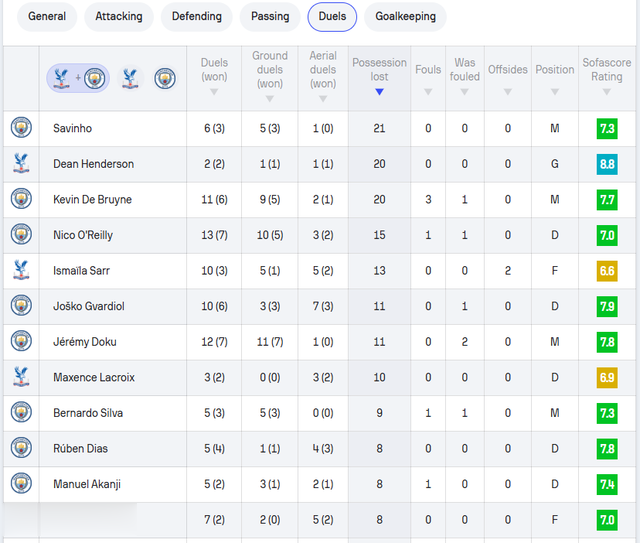Click club crest beside Kevin De Bruyne
Viewport: 640px width, 543px height.
[21, 198]
